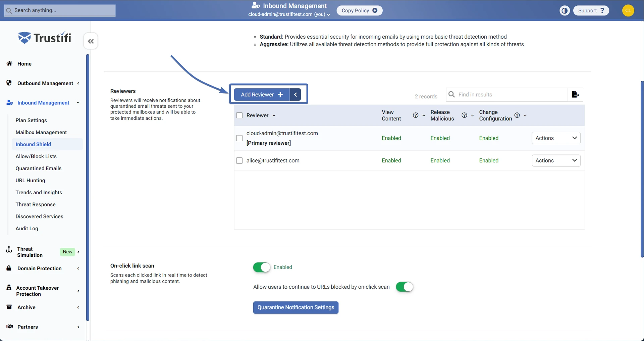Image resolution: width=644 pixels, height=341 pixels.
Task: Select the alice@trustifitest.com checkbox
Action: pos(239,161)
